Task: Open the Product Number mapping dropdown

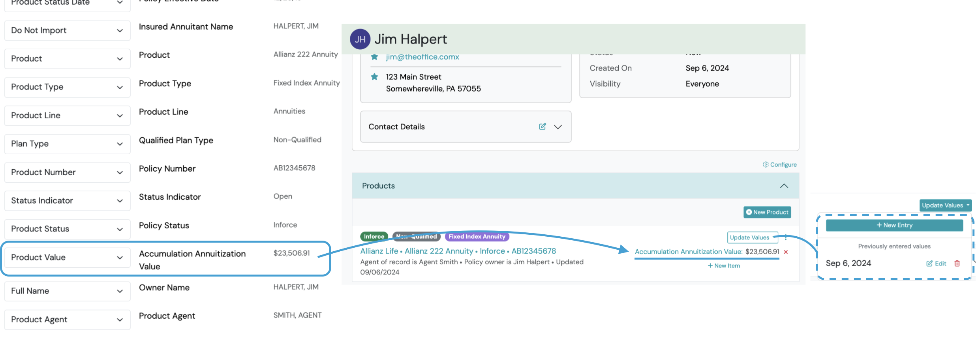Action: [67, 172]
